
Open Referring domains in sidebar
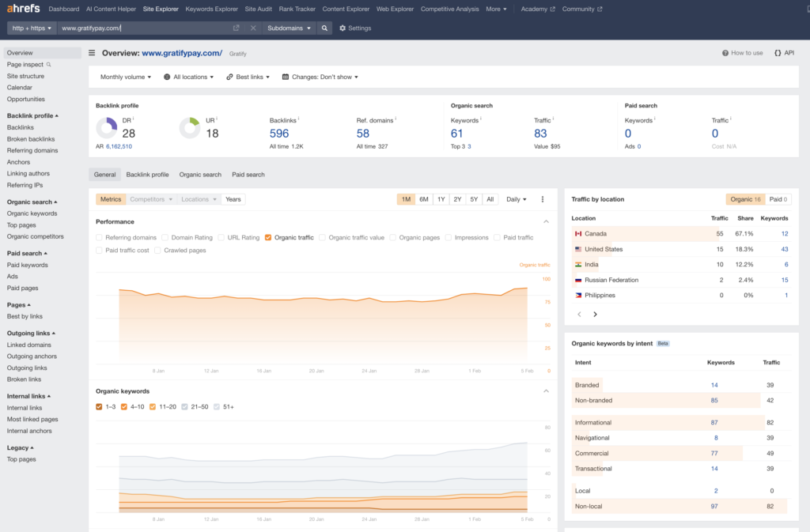pyautogui.click(x=32, y=151)
